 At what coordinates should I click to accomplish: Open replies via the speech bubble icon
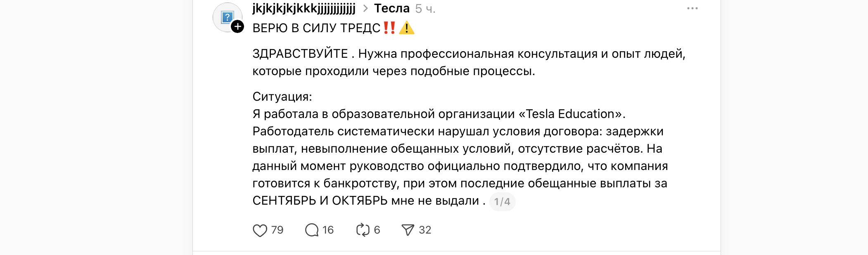coord(312,230)
